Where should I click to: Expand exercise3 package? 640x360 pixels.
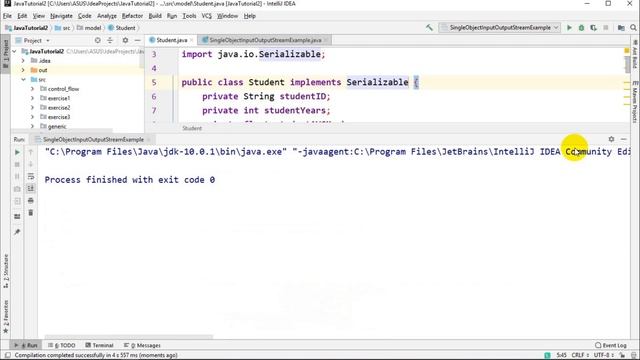coord(32,117)
